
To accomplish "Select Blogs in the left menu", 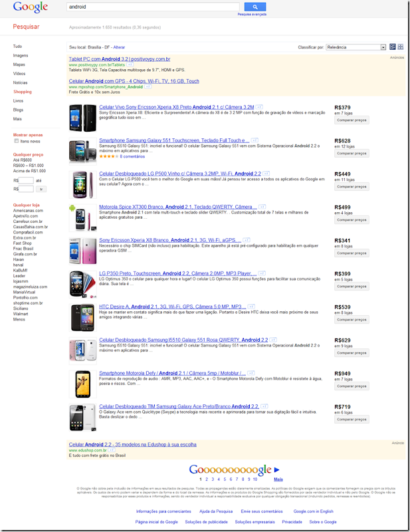I will pyautogui.click(x=18, y=110).
